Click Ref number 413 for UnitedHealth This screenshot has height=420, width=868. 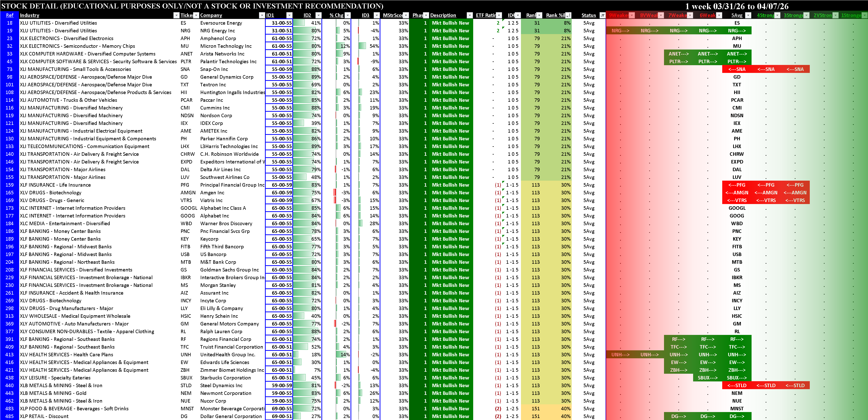click(x=9, y=355)
